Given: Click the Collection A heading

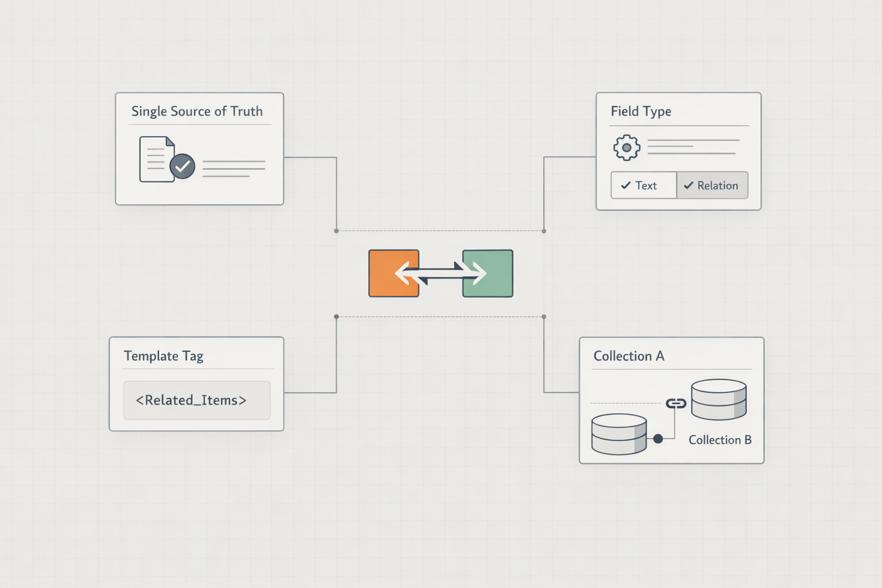Looking at the screenshot, I should [x=629, y=356].
